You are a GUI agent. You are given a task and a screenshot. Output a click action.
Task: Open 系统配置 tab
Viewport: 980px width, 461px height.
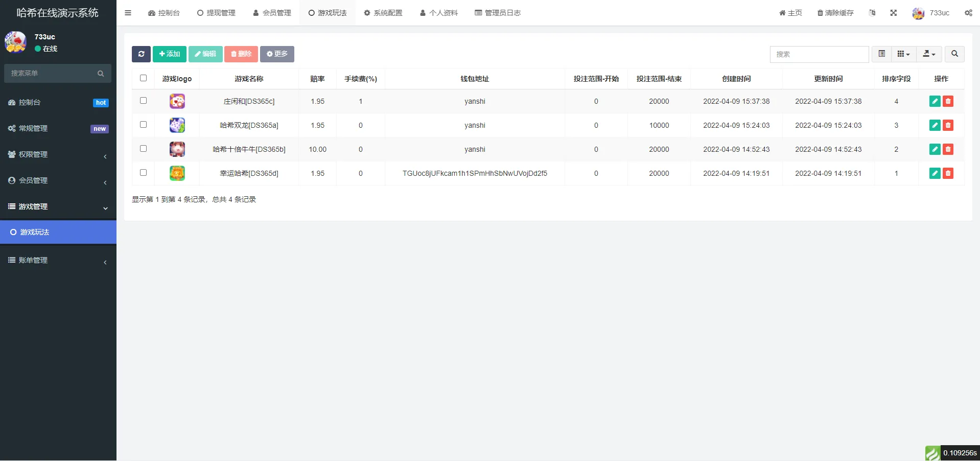383,13
